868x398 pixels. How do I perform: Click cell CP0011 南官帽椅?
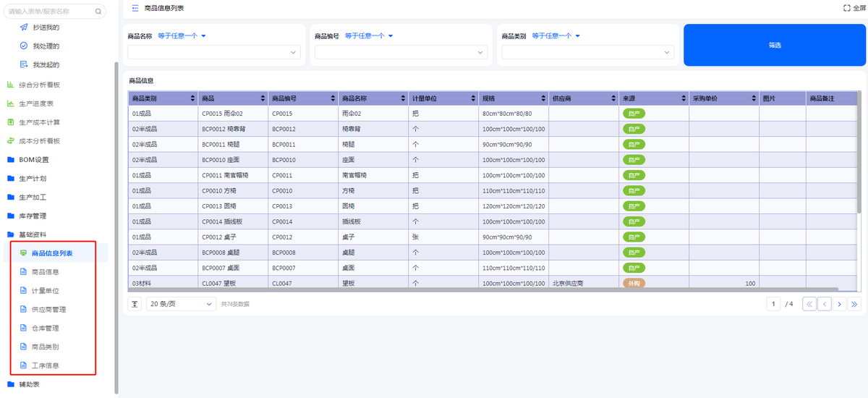click(232, 175)
